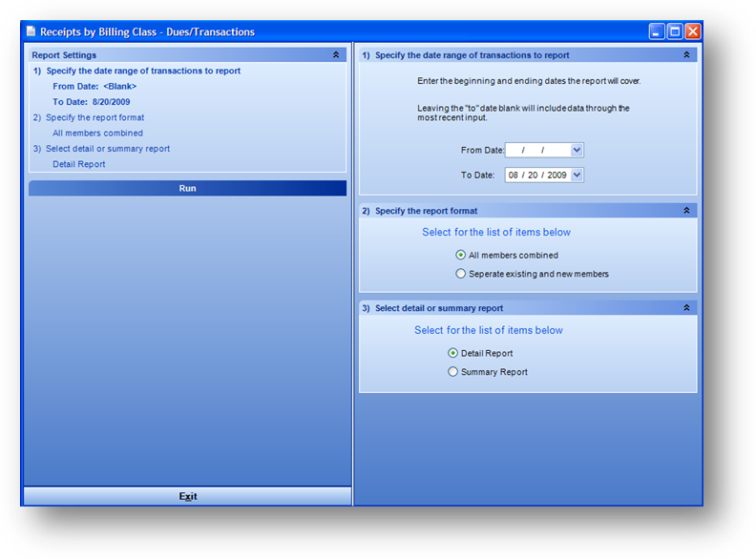The image size is (756, 559).
Task: Select step 2 'Specify the report format' on the left
Action: (x=89, y=117)
